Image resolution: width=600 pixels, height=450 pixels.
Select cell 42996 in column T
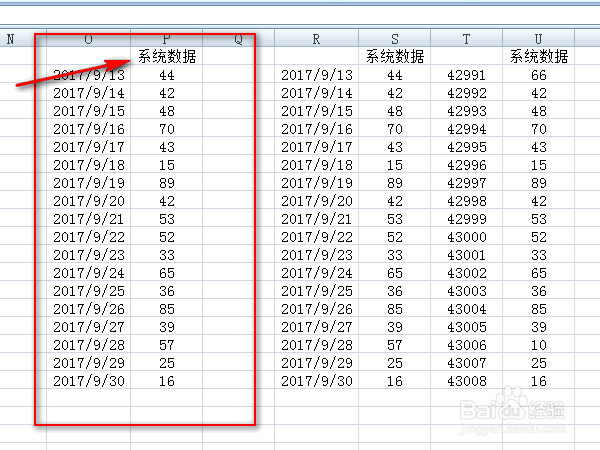(x=466, y=165)
